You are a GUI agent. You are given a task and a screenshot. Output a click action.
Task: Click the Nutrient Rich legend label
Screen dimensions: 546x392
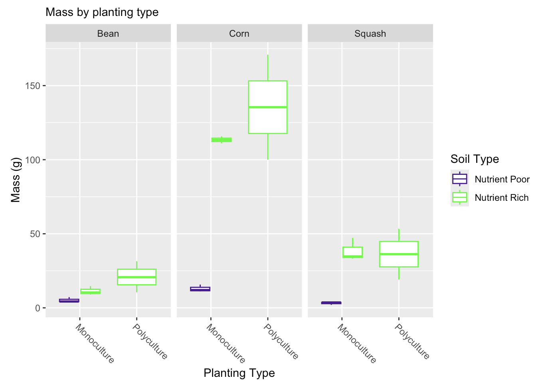pyautogui.click(x=502, y=198)
